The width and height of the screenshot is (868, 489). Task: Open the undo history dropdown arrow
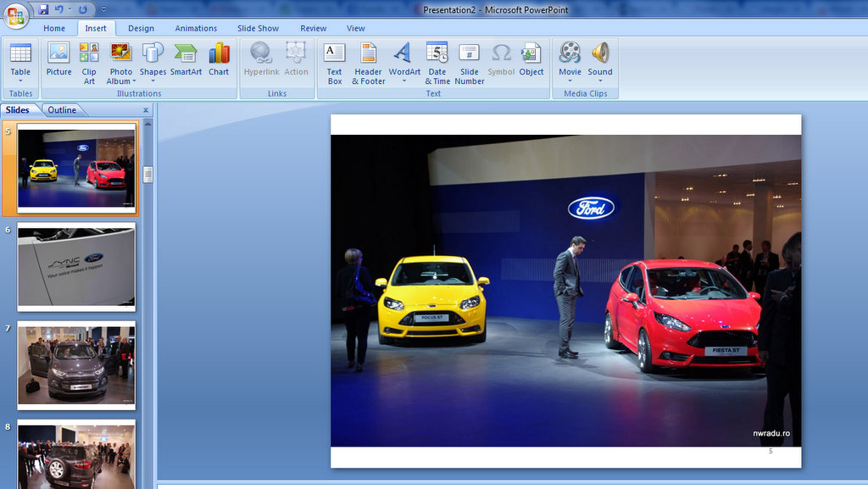click(70, 9)
